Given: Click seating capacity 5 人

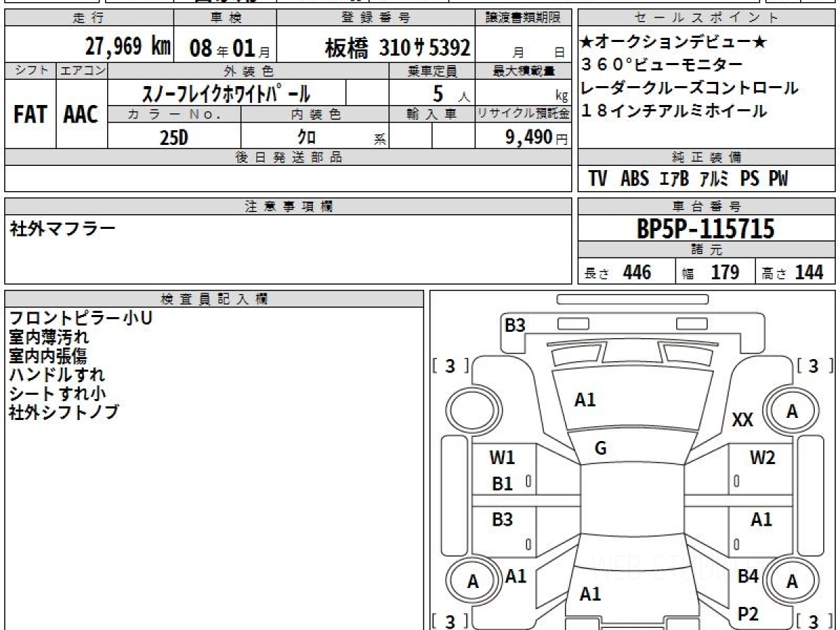Looking at the screenshot, I should pyautogui.click(x=450, y=93).
